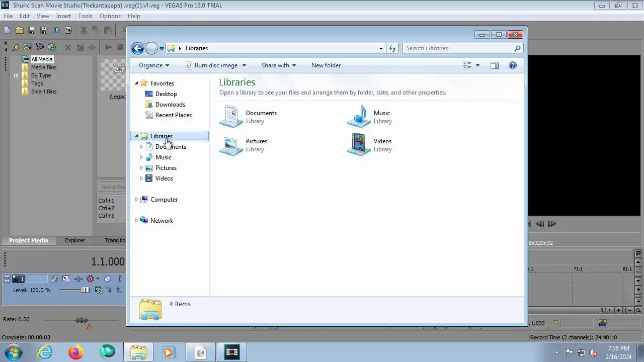Click the Paste clipboard icon in VEGAS toolbar
The height and width of the screenshot is (362, 644).
(x=108, y=31)
